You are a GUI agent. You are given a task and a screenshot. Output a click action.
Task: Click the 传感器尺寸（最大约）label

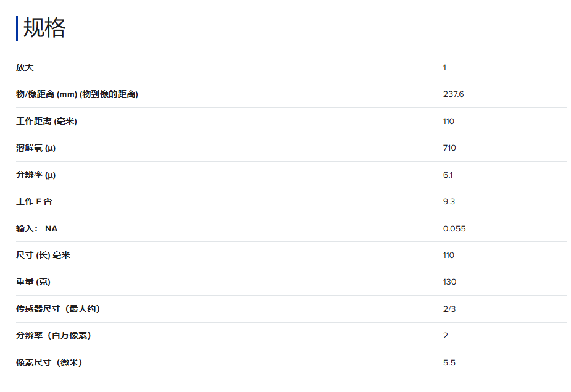click(57, 309)
